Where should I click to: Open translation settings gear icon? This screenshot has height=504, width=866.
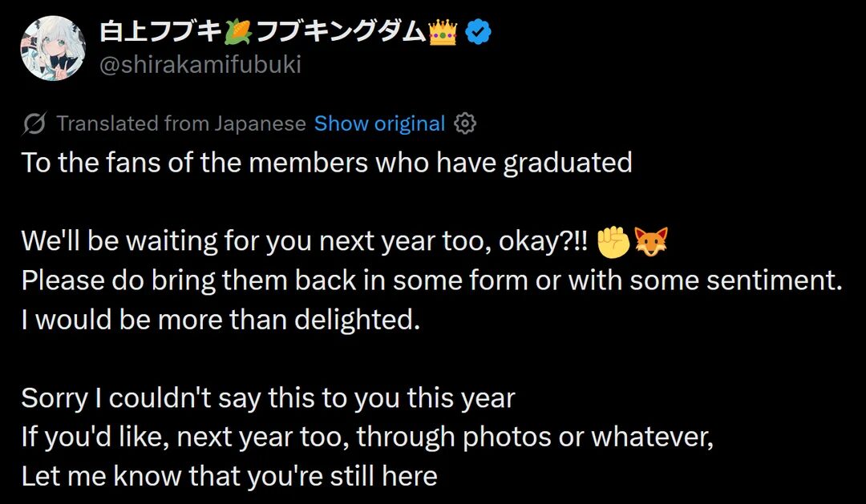click(x=465, y=123)
